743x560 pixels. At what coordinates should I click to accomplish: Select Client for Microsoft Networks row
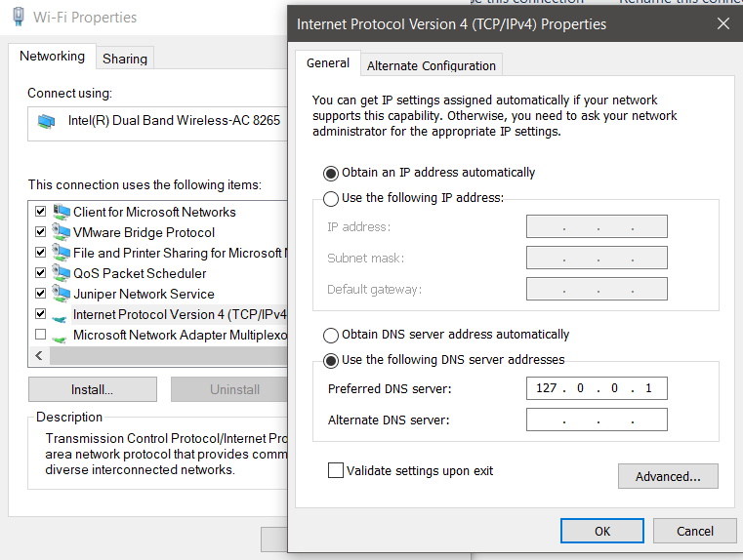tap(158, 212)
